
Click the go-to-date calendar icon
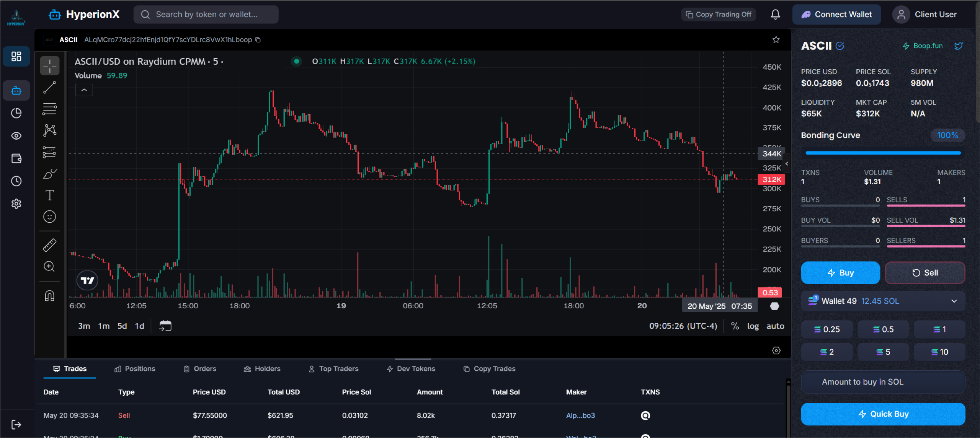coord(165,326)
